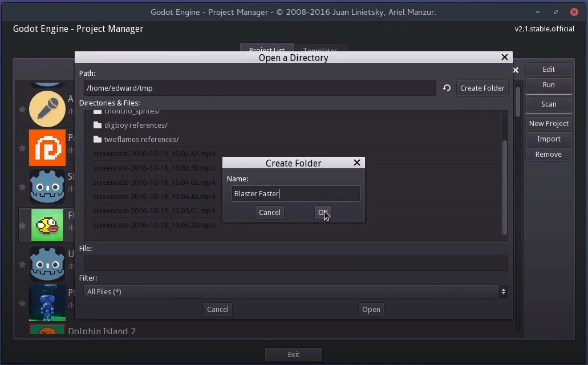Image resolution: width=588 pixels, height=365 pixels.
Task: Toggle favorite star for microphone project
Action: tap(22, 109)
